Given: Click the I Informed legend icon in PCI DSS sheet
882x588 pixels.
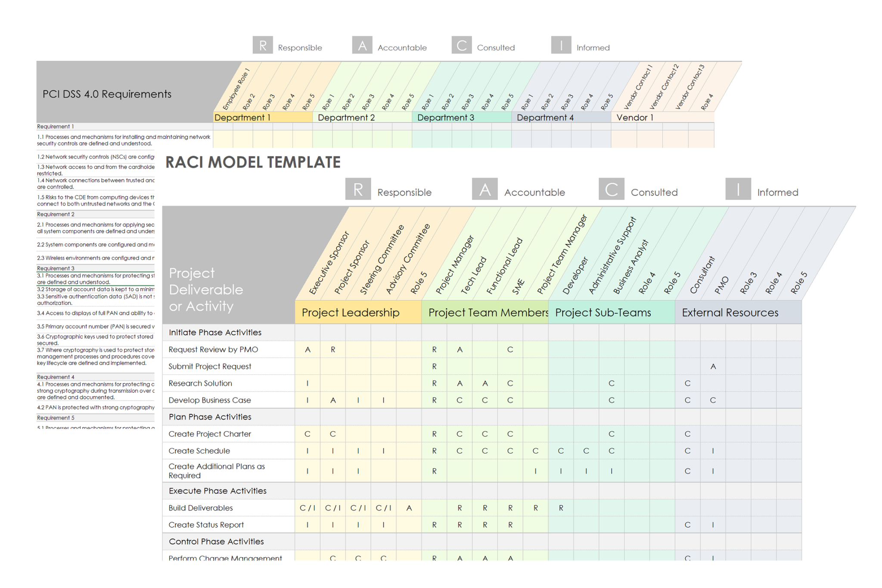Looking at the screenshot, I should point(561,45).
